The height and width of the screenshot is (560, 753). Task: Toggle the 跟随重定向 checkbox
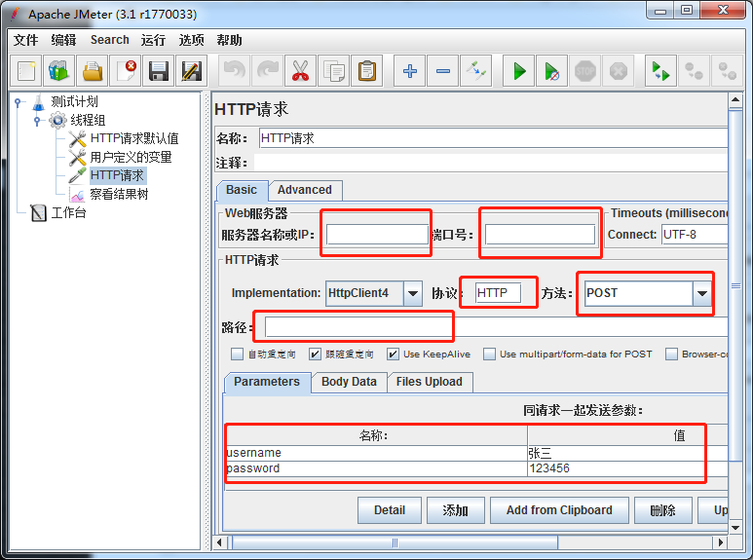[315, 354]
